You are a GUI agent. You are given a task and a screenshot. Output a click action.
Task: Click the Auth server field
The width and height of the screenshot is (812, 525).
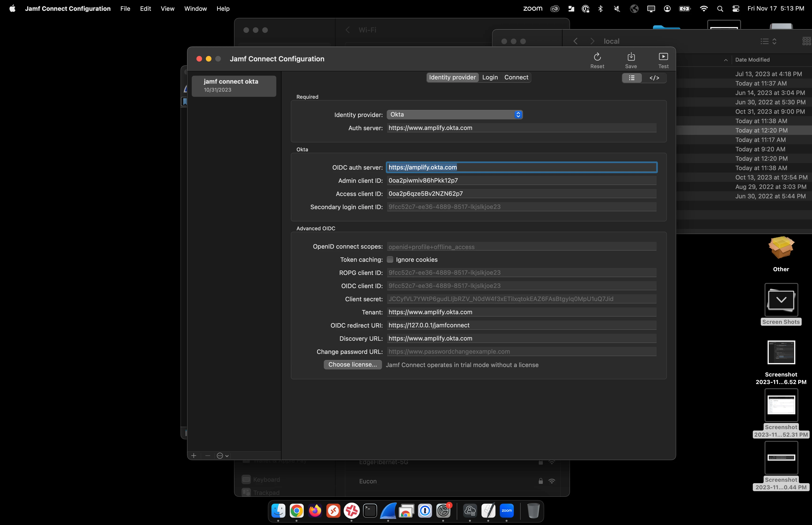tap(521, 128)
